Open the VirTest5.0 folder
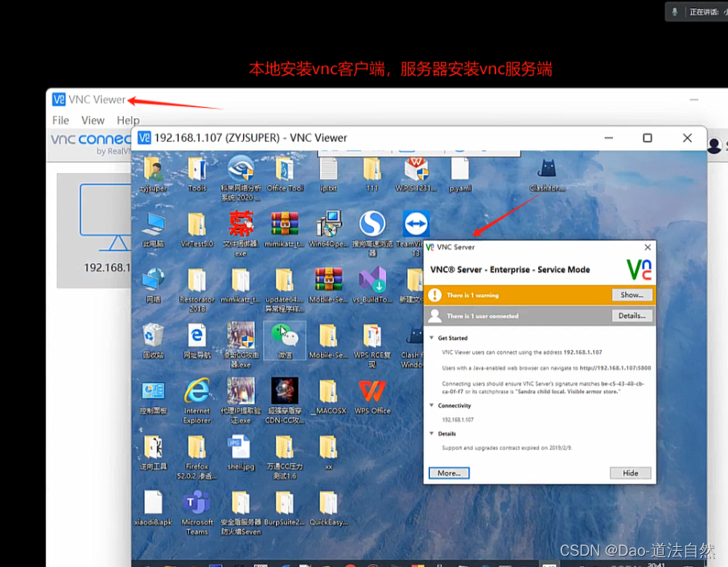728x567 pixels. (x=197, y=224)
